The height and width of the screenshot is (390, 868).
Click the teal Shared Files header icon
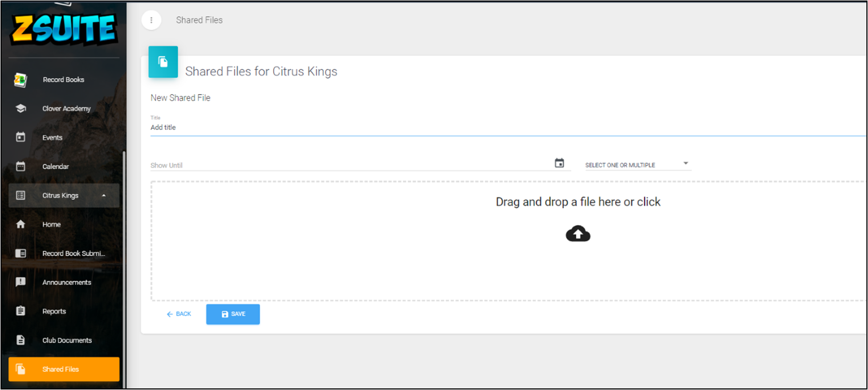pyautogui.click(x=163, y=62)
